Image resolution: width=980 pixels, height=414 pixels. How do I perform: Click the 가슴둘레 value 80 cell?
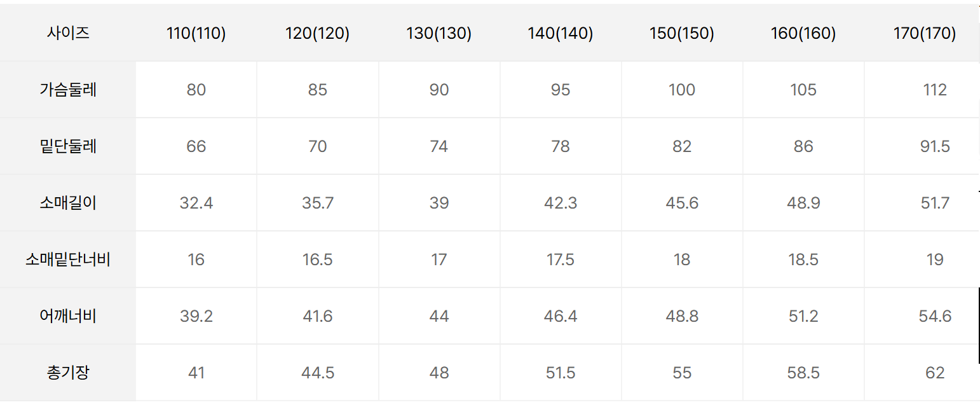(x=196, y=90)
